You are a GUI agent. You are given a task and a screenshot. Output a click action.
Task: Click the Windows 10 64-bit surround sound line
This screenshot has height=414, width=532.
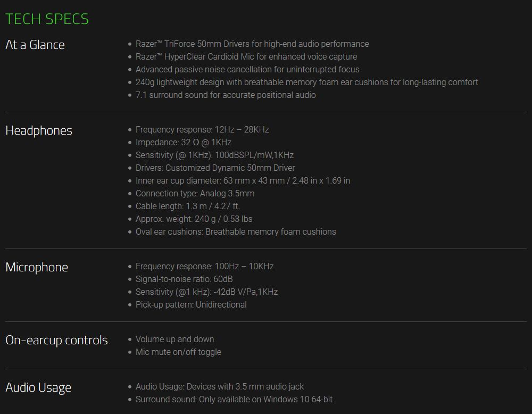(x=234, y=400)
